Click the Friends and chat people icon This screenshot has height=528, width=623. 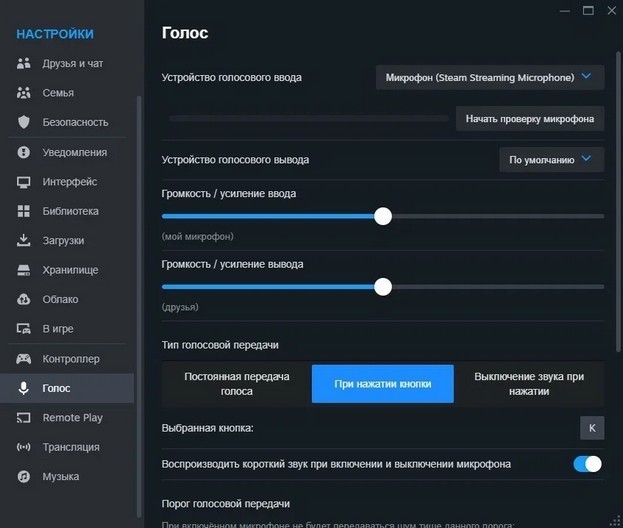tap(23, 63)
